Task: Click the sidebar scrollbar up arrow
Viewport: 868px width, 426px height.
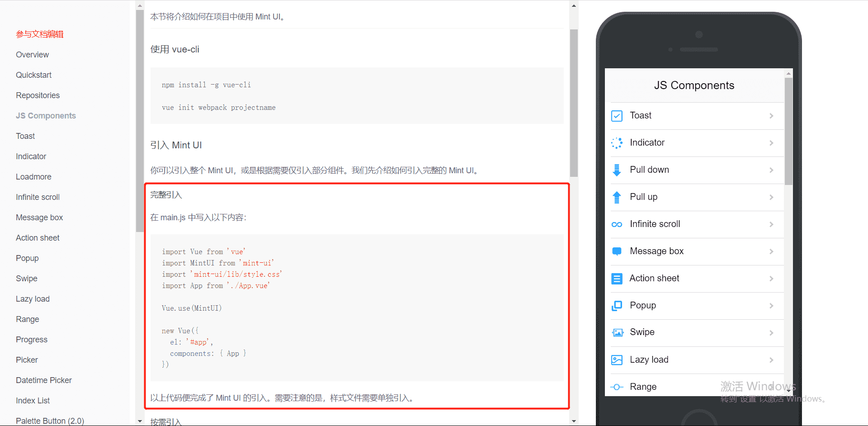Action: tap(140, 6)
